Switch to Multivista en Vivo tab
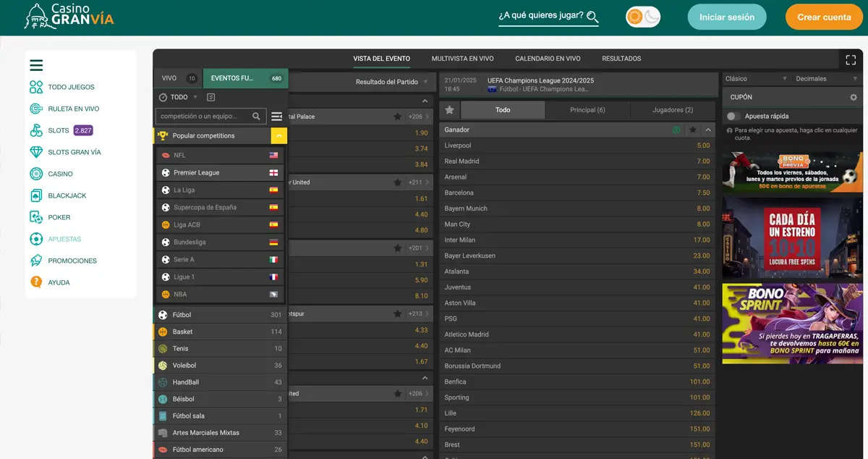 coord(463,59)
